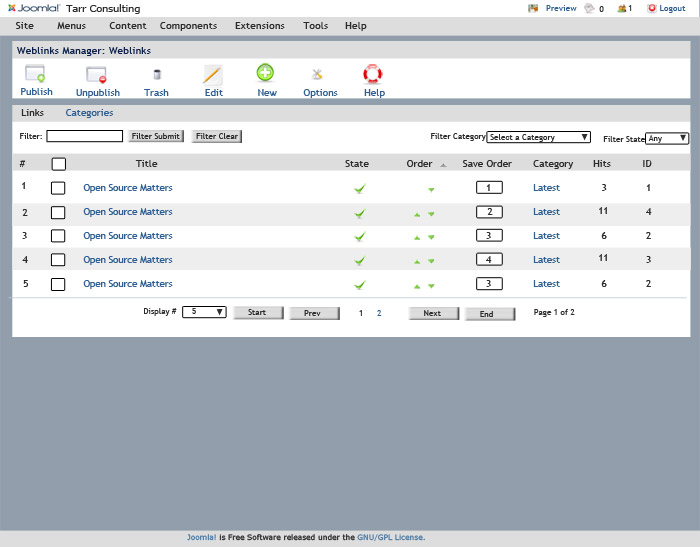The width and height of the screenshot is (700, 547).
Task: Click the New green plus icon
Action: pyautogui.click(x=266, y=73)
